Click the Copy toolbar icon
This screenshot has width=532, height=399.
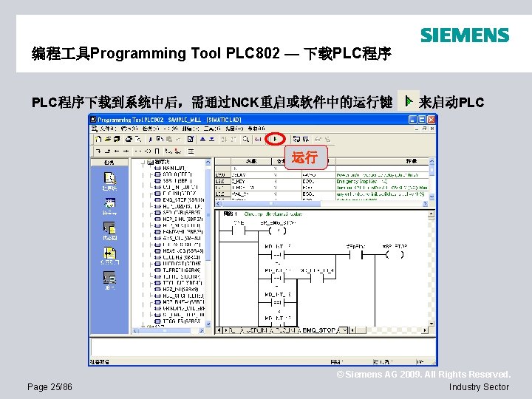point(160,139)
